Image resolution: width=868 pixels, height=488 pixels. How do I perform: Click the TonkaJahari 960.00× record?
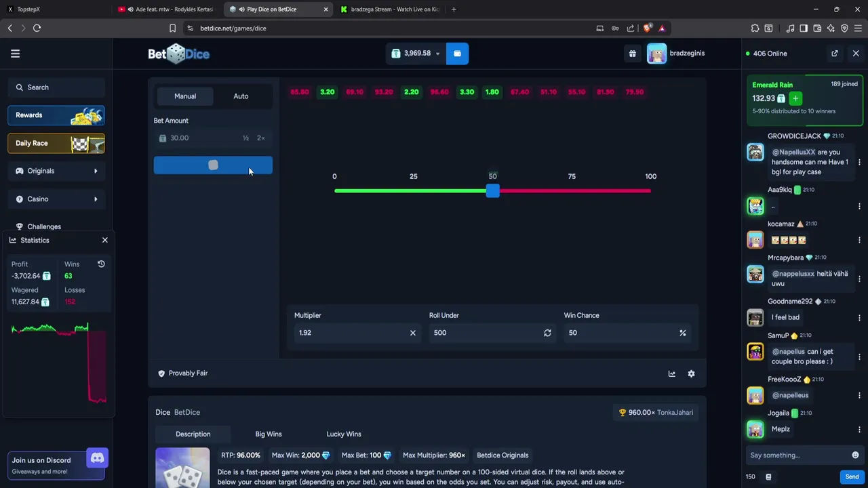tap(656, 412)
